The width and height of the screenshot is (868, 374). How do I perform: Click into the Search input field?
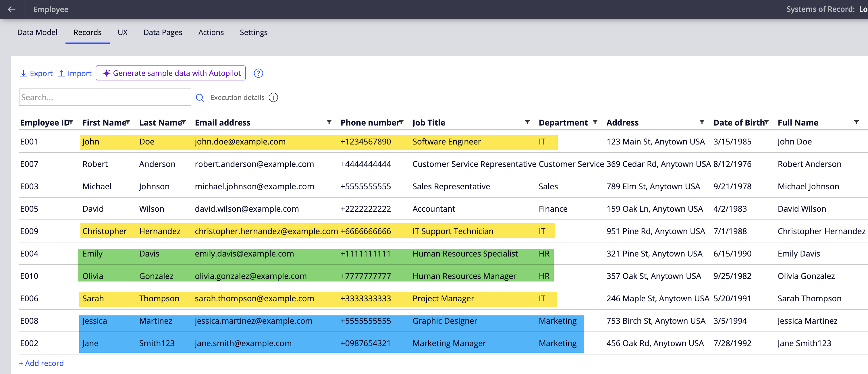tap(105, 97)
